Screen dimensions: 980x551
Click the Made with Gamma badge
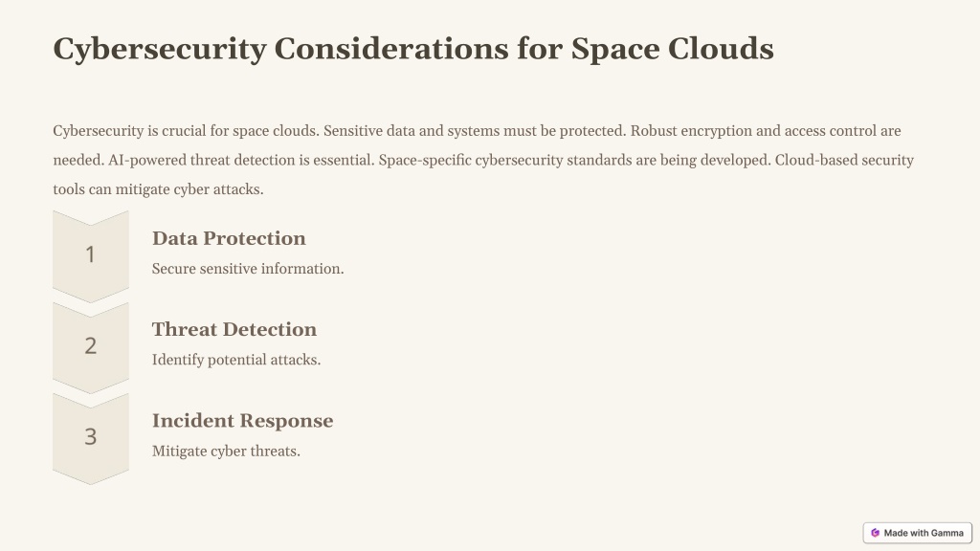click(918, 533)
